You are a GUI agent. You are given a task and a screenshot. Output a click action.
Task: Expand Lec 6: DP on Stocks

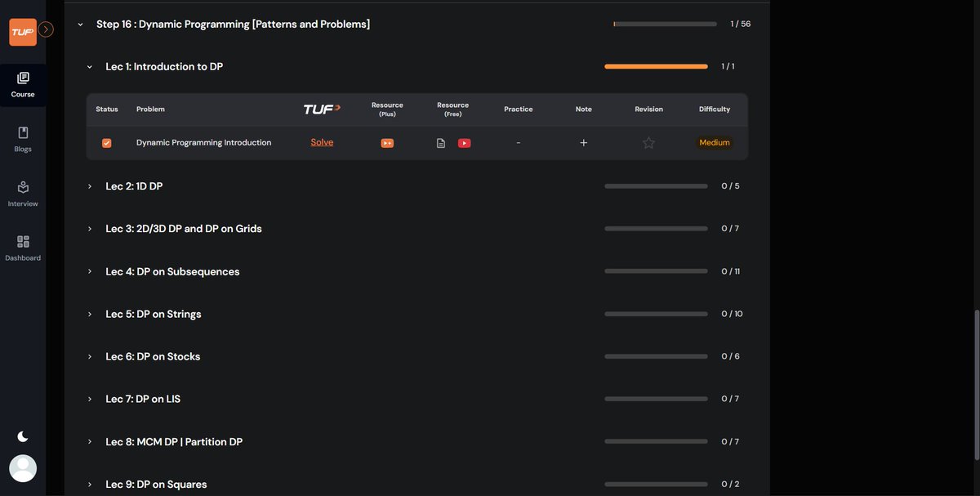pos(90,356)
